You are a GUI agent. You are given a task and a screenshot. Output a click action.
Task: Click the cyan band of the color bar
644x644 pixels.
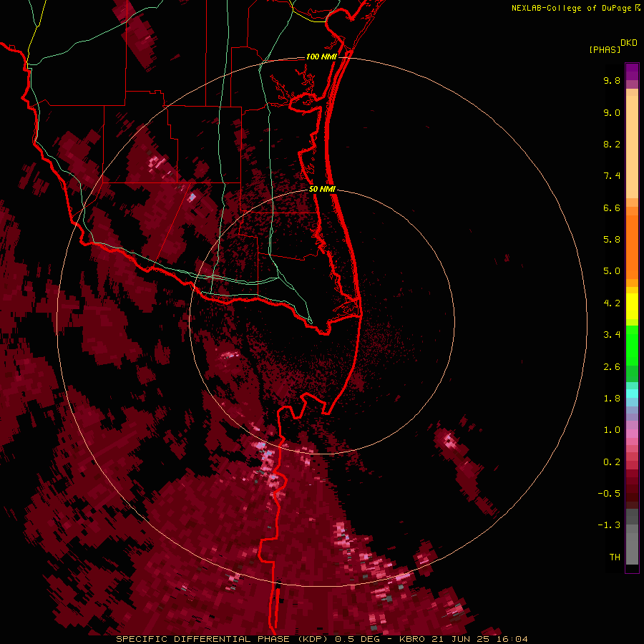(x=632, y=394)
